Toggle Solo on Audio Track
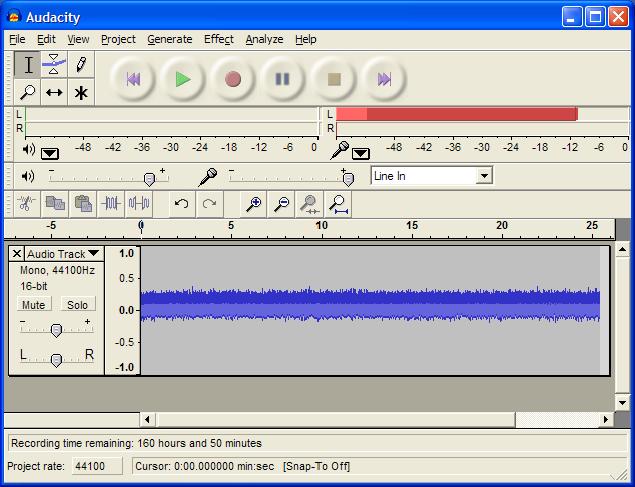This screenshot has width=635, height=487. 77,304
